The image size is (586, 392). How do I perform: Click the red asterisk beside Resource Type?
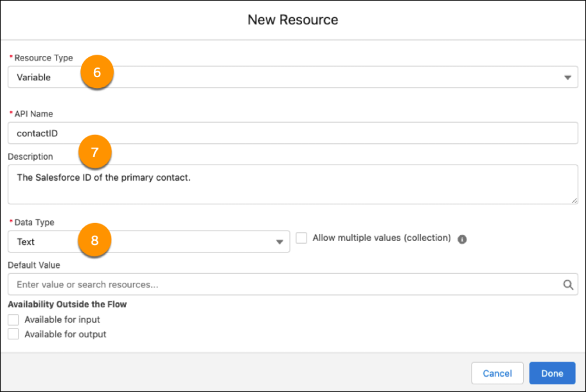coord(11,57)
